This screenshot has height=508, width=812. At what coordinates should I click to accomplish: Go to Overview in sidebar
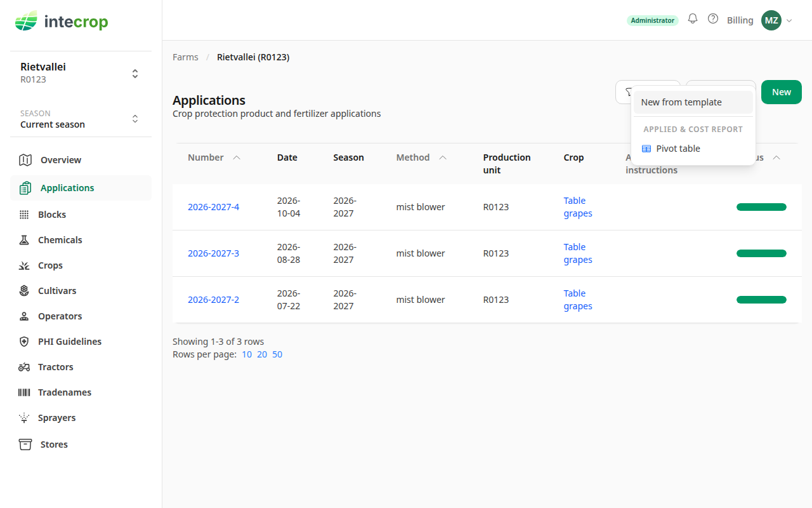click(81, 160)
